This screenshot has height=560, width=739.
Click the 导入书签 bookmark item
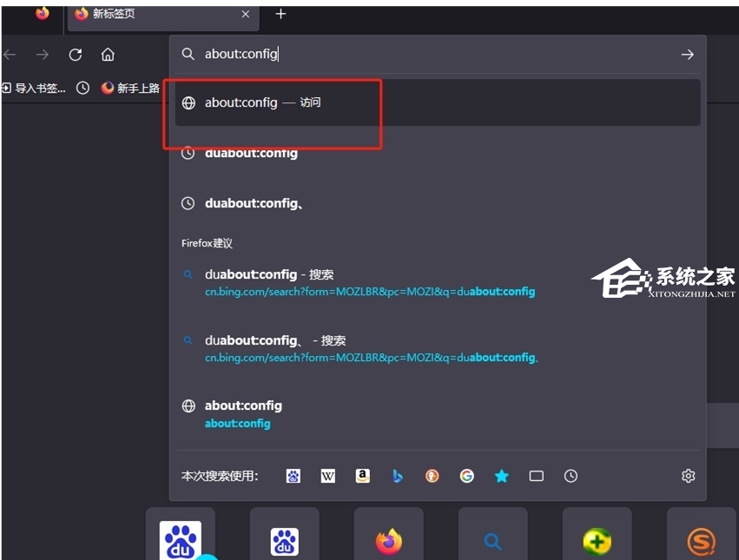pos(34,89)
